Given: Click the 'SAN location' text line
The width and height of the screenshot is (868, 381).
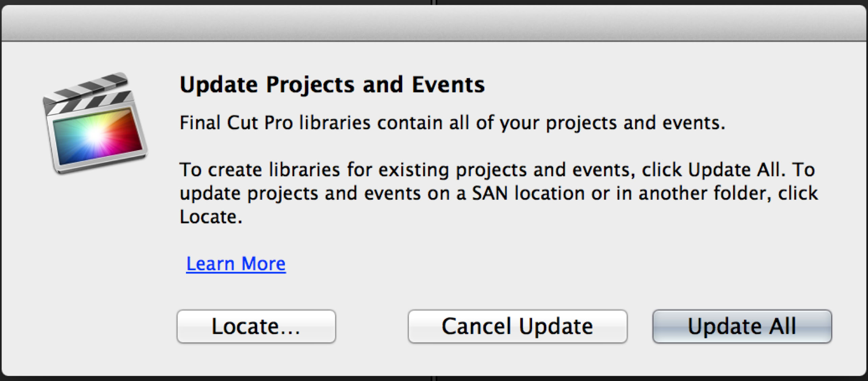Looking at the screenshot, I should point(499,193).
